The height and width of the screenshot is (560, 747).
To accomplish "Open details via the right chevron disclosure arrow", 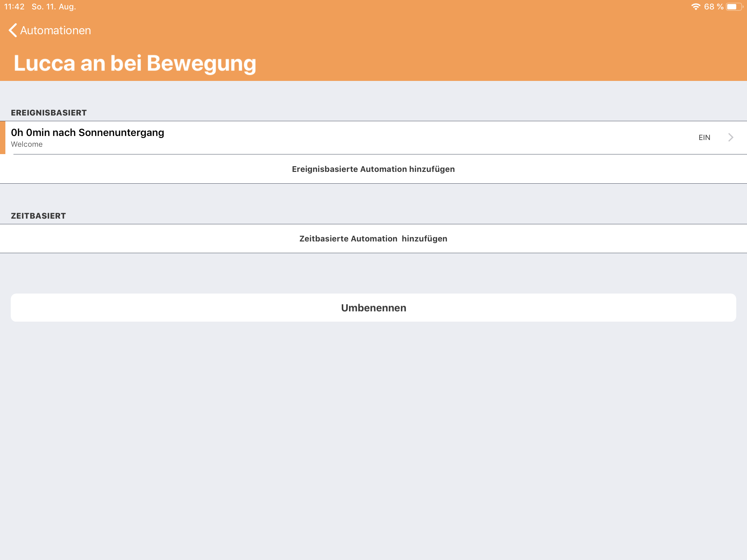I will click(731, 137).
